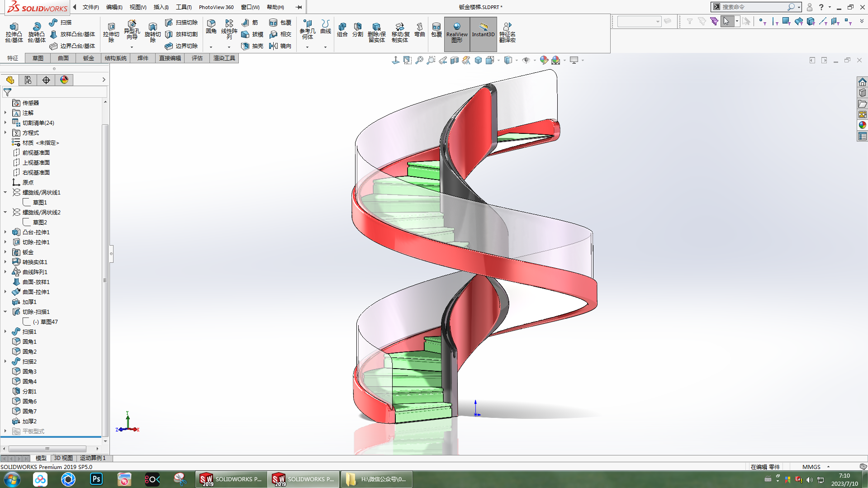Click the section view icon in heads-up toolbar
The image size is (868, 488).
pyautogui.click(x=455, y=60)
